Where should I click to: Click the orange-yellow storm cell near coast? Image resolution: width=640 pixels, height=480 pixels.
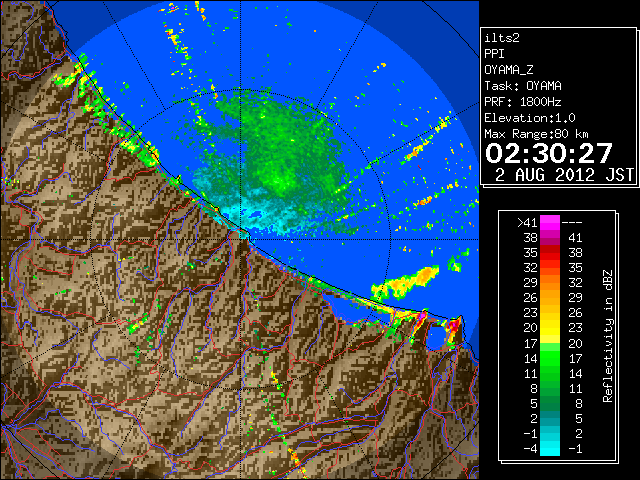[x=406, y=282]
